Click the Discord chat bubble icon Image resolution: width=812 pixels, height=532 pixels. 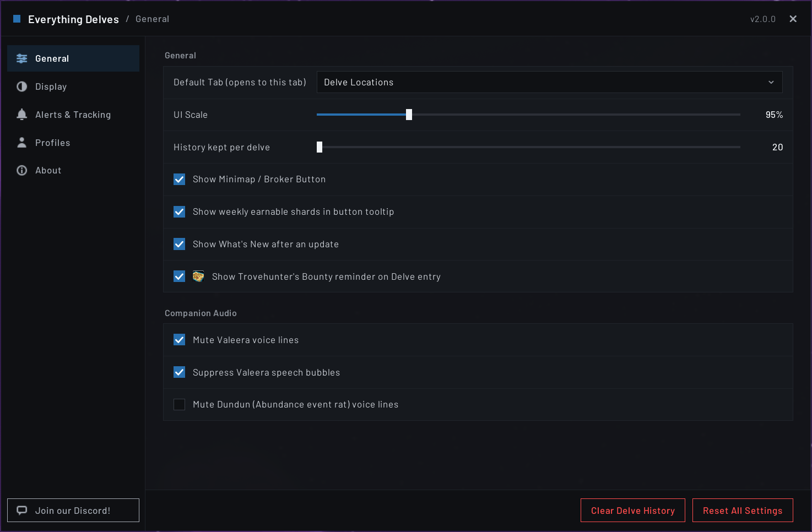pos(22,510)
